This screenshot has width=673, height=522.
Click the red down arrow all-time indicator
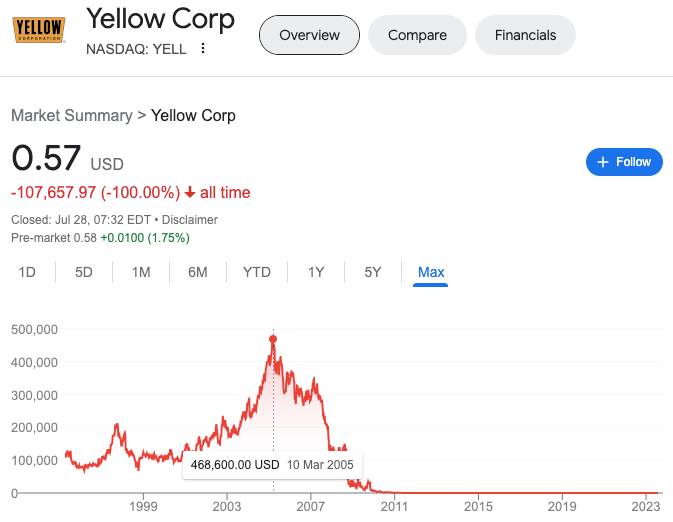190,192
